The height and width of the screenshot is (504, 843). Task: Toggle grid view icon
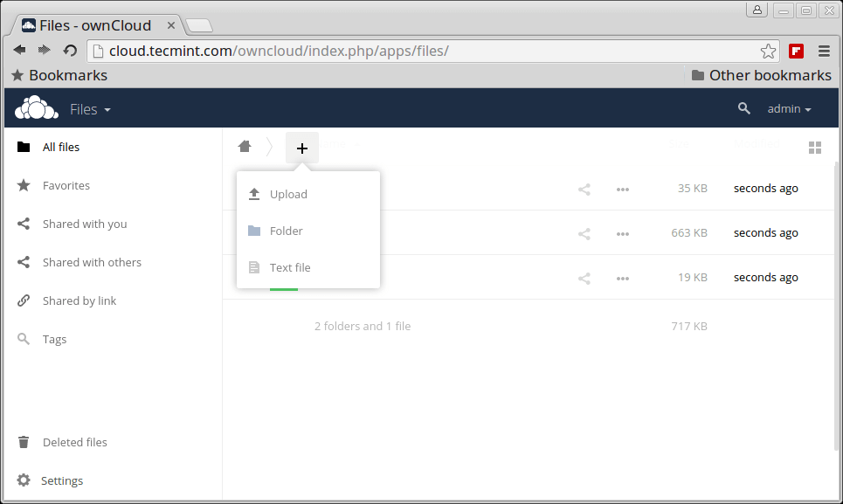pos(815,148)
